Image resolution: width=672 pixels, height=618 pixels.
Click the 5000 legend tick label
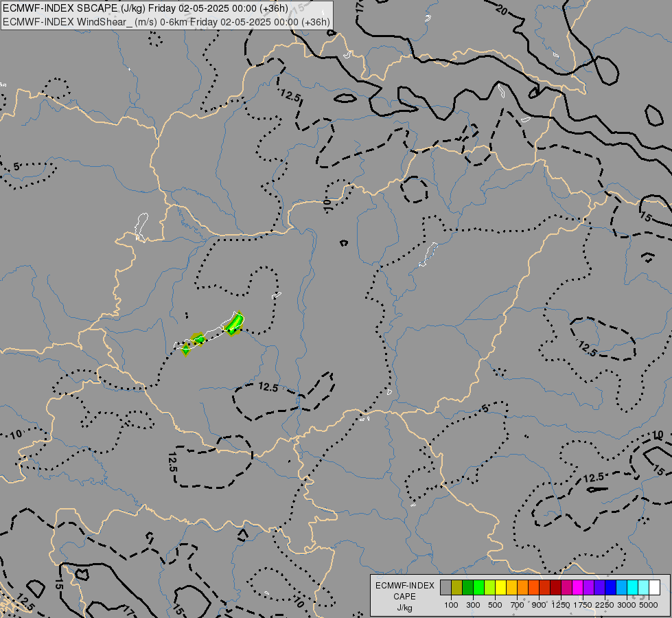point(649,605)
